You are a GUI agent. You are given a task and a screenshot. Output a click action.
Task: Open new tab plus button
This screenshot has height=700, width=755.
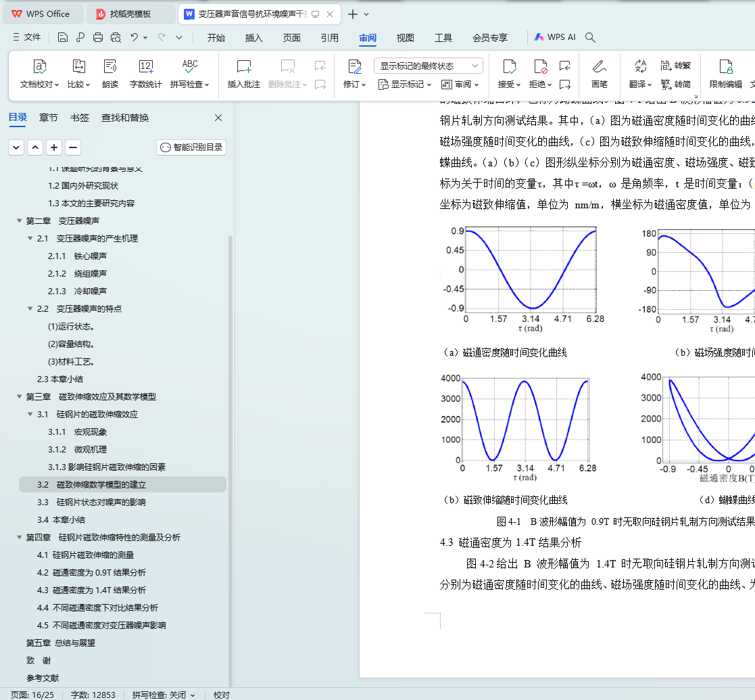[352, 14]
